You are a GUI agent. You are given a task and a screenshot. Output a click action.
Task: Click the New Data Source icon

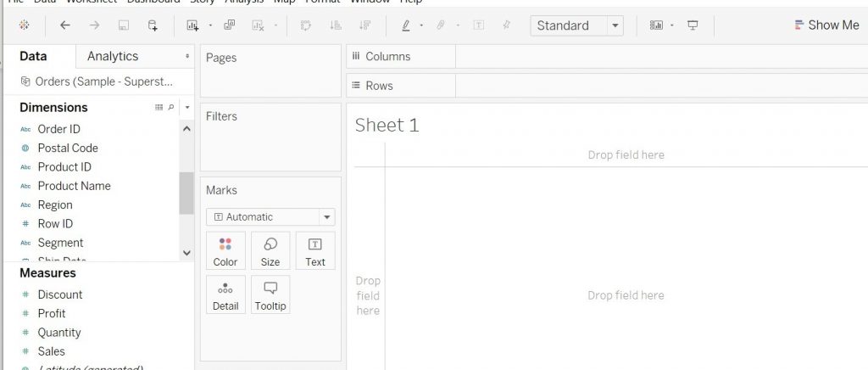(x=153, y=25)
